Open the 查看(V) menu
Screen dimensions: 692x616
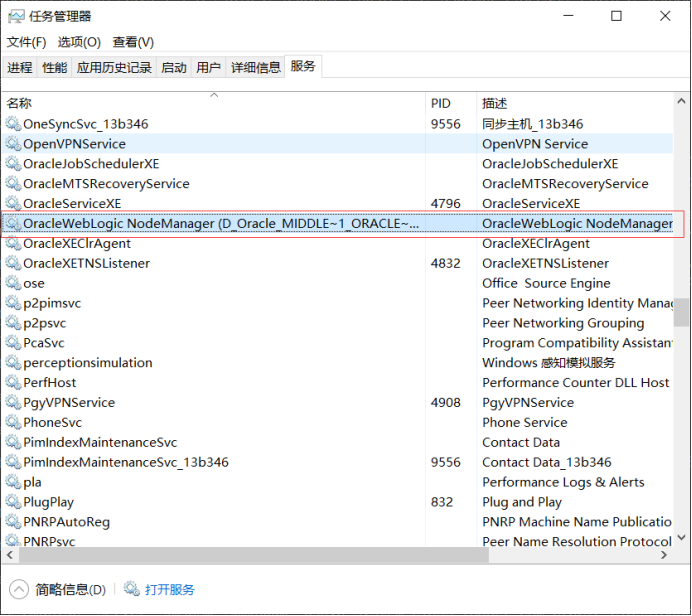pyautogui.click(x=133, y=42)
